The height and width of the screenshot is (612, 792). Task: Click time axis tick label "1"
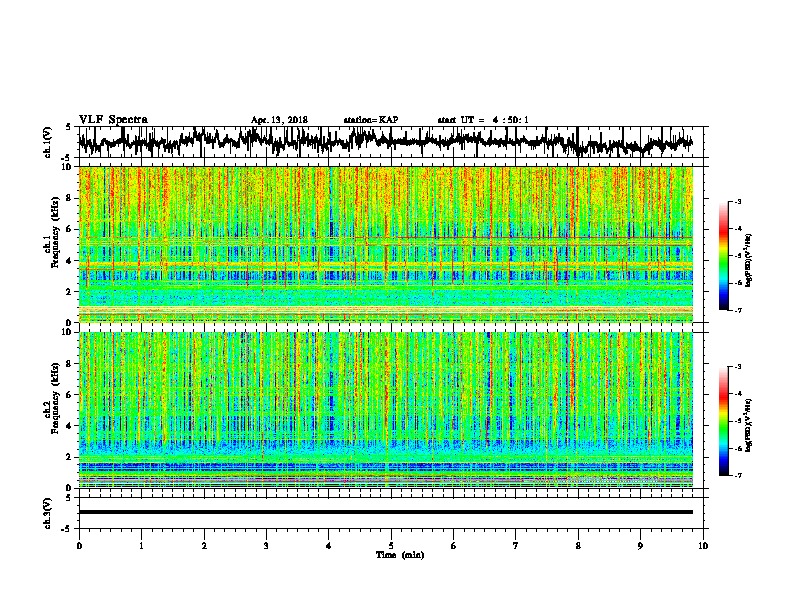[141, 546]
